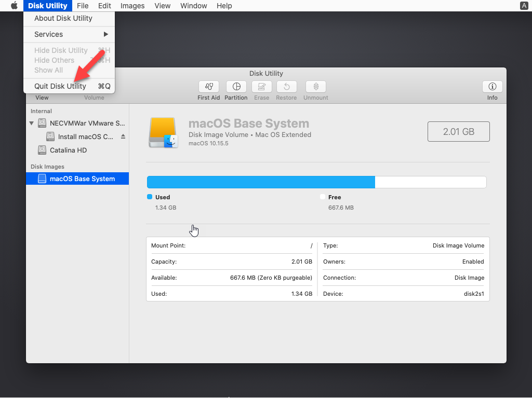Eject the Install macOS volume

pyautogui.click(x=123, y=136)
